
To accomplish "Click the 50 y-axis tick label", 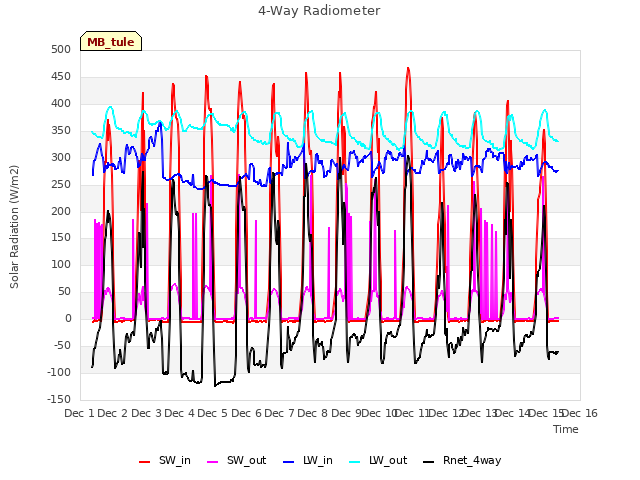I will coord(64,291).
